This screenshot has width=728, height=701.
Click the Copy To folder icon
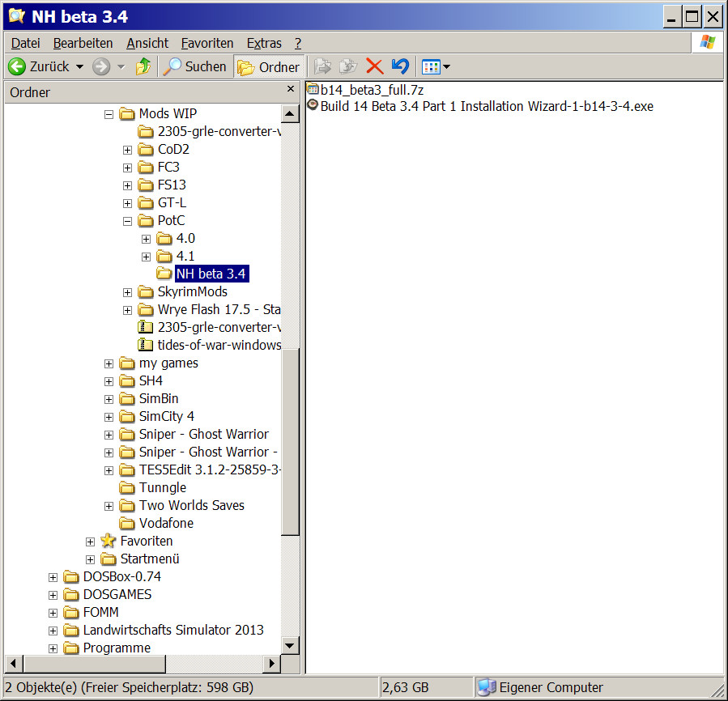348,67
